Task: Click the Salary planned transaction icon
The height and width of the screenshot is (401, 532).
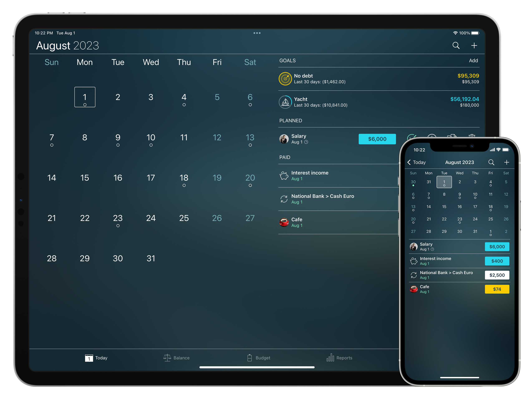Action: coord(284,139)
